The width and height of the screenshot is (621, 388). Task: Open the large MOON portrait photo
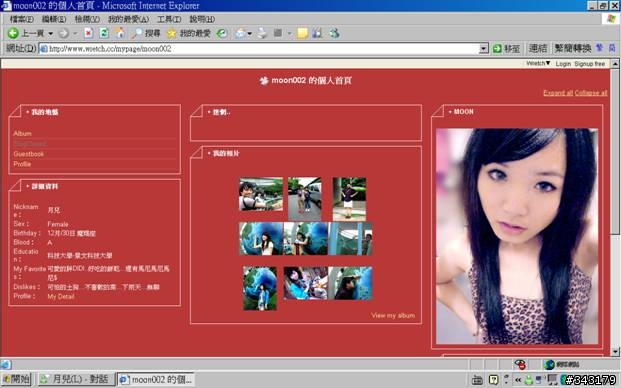(x=517, y=236)
